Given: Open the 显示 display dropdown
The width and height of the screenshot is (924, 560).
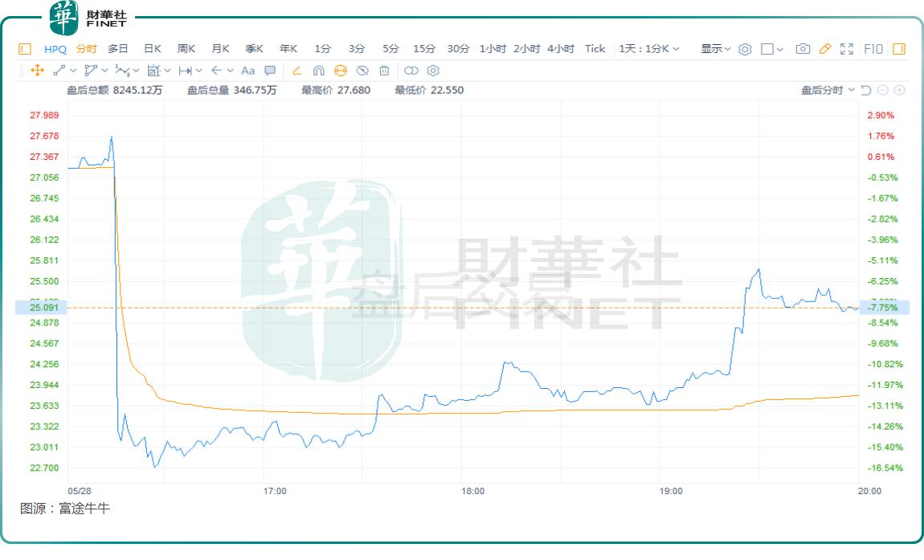Looking at the screenshot, I should pos(715,49).
